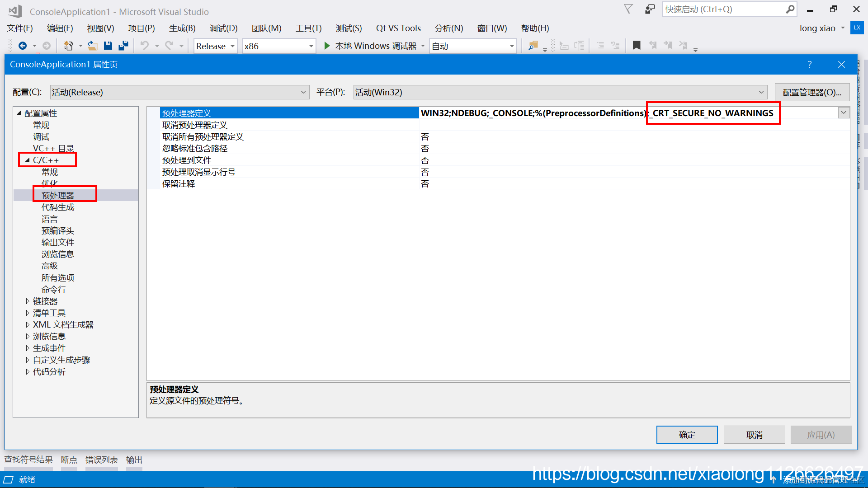
Task: Click the quick launch search magnifier icon
Action: tap(790, 9)
